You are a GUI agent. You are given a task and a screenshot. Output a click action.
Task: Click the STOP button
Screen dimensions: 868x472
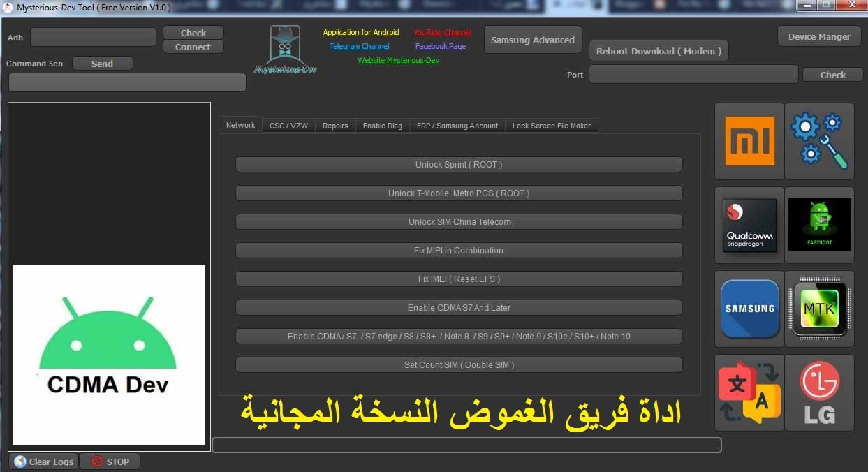pos(110,462)
